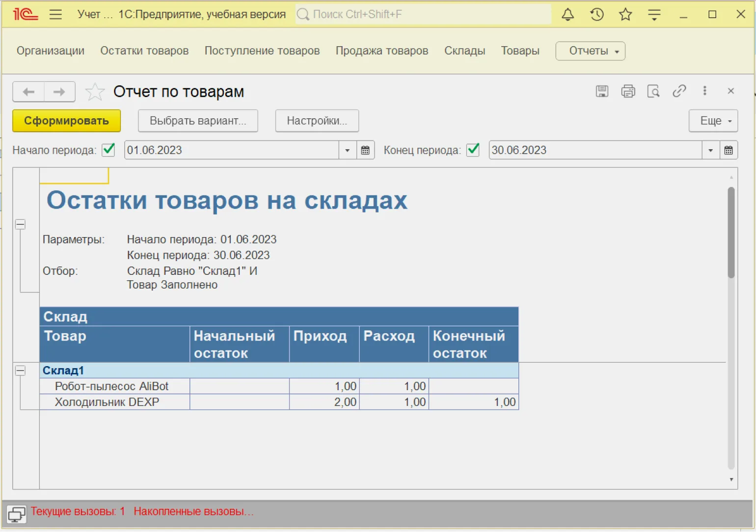756x532 pixels.
Task: Save report using the diskette icon
Action: [x=602, y=91]
